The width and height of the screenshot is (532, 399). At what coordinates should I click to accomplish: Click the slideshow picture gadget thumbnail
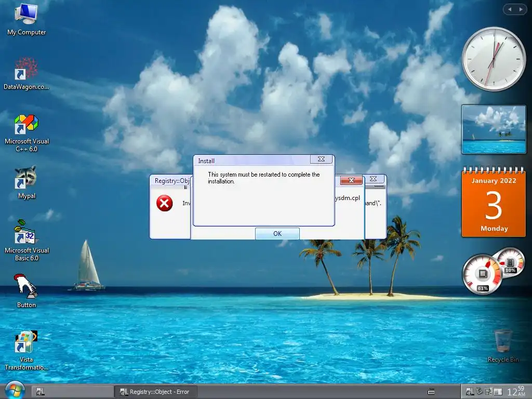click(x=494, y=129)
